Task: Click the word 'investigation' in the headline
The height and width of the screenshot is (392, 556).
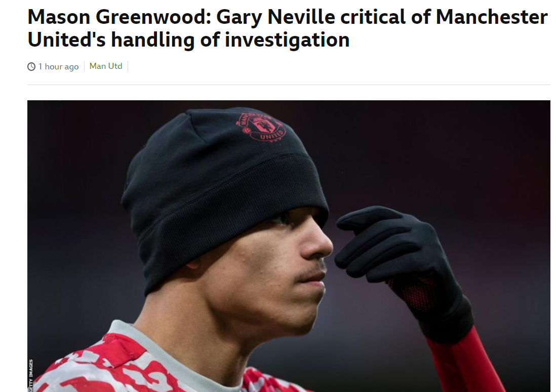Action: [x=287, y=40]
